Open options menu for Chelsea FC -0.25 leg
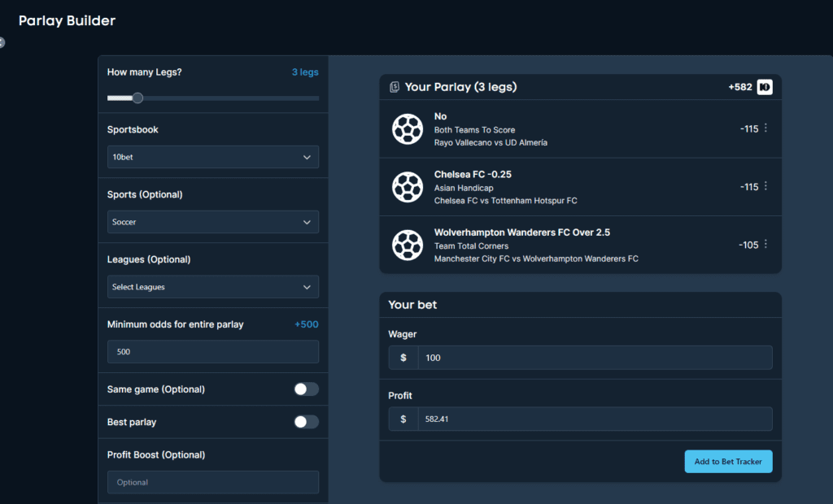 765,186
